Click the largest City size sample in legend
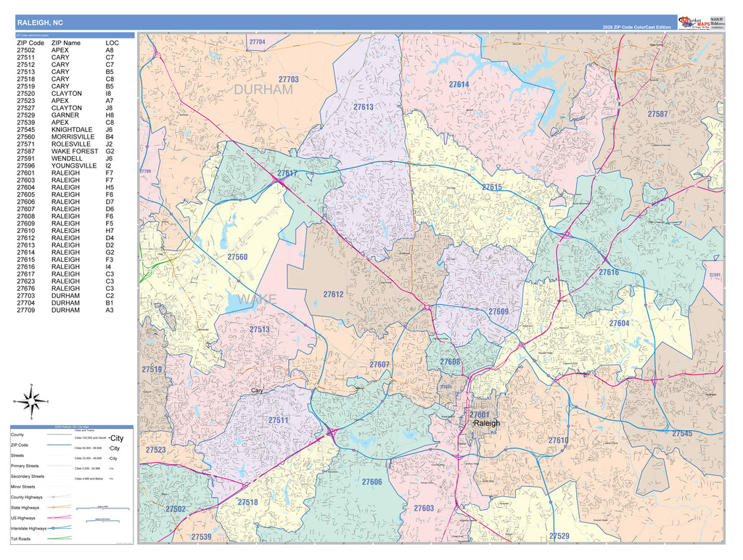The image size is (743, 560). tap(115, 438)
